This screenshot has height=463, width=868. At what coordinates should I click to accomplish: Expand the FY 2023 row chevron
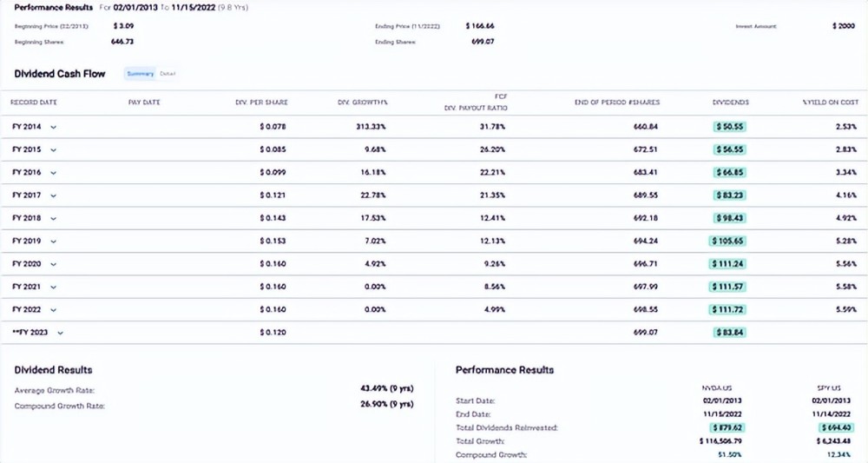(60, 332)
